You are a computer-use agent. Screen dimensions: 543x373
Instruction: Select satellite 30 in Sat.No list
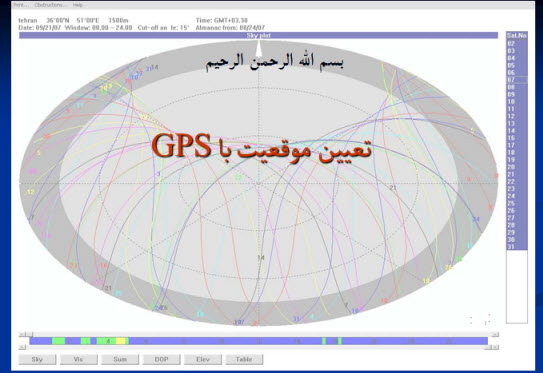coord(517,240)
